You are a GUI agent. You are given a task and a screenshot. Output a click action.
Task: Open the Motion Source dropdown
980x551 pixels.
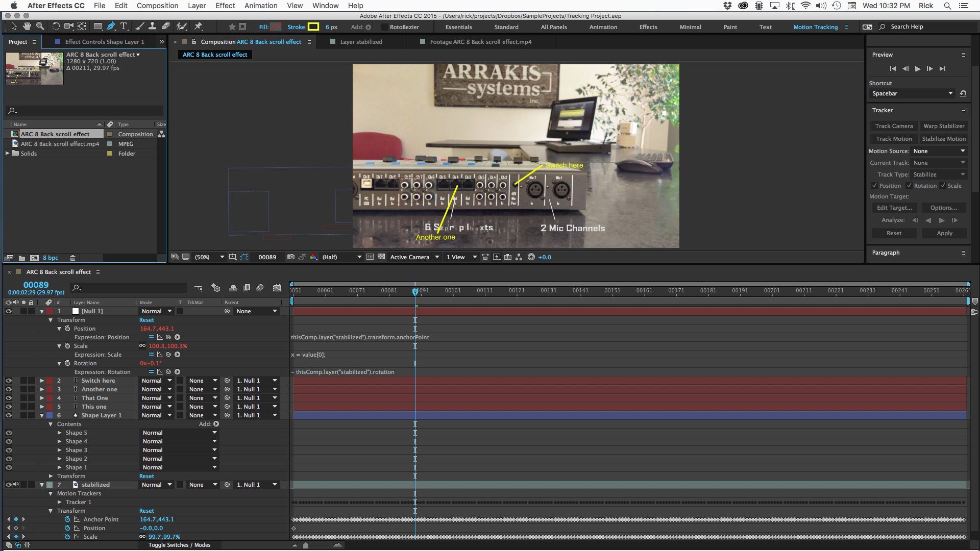click(x=939, y=151)
